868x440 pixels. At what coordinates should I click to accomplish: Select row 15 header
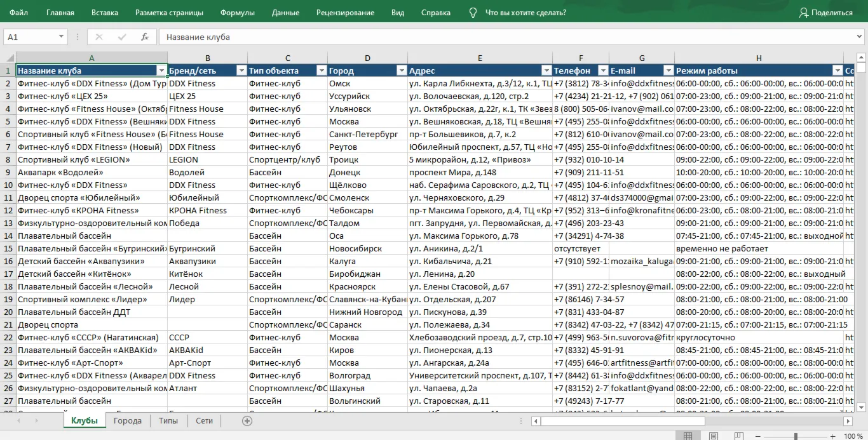point(8,248)
